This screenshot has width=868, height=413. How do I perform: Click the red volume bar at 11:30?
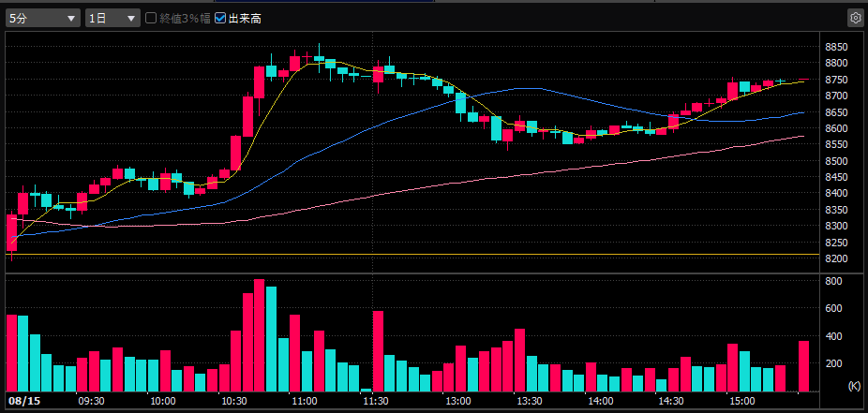click(x=378, y=351)
